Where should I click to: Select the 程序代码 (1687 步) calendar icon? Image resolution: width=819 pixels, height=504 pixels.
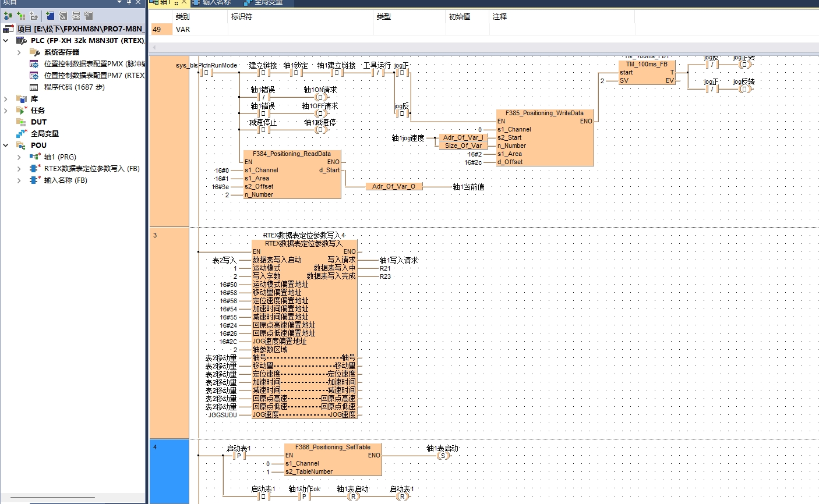[x=34, y=87]
